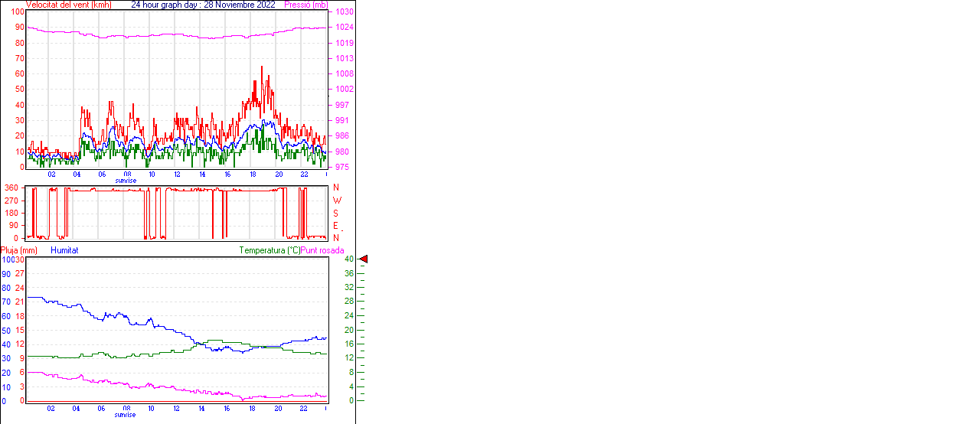Click the 180 value on the wind direction axis

[x=12, y=213]
